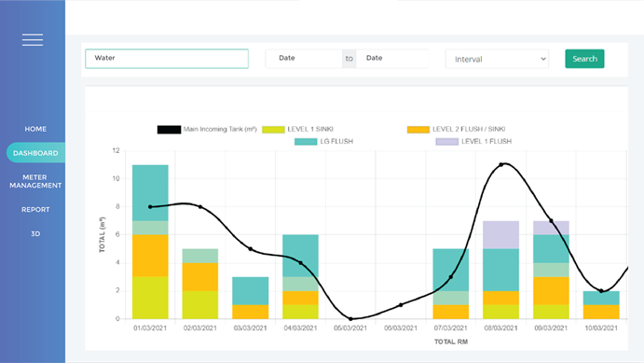
Task: Click the TOTAL (m³) y-axis title
Action: 103,234
